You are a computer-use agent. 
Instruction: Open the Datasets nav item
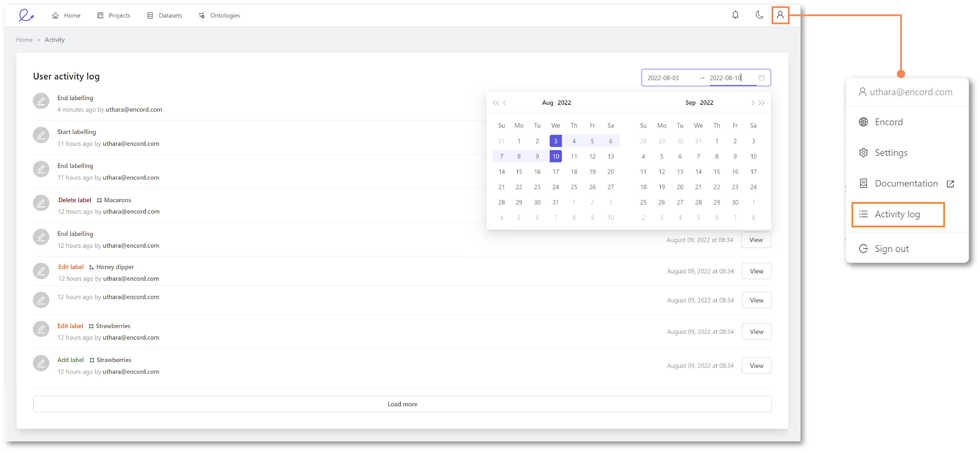point(165,15)
